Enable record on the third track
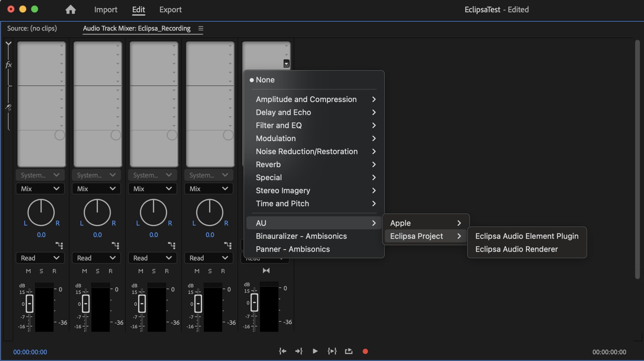Viewport: 644px width, 361px height. (167, 271)
